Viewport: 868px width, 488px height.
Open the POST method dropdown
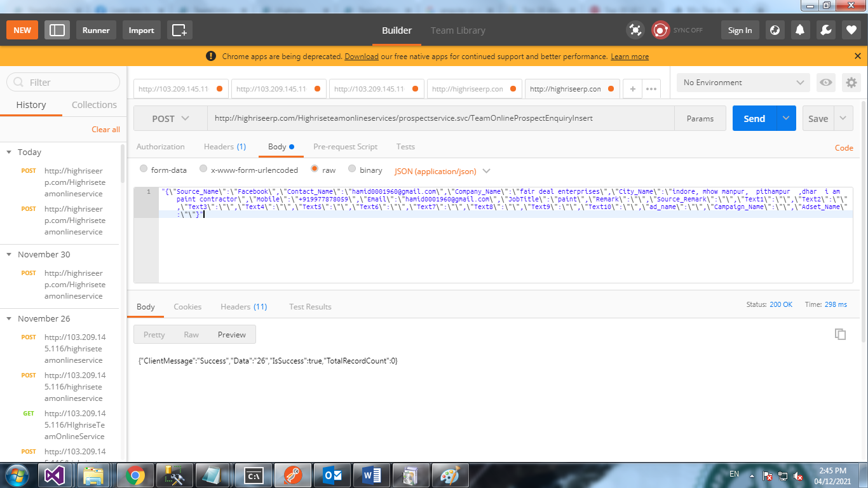pyautogui.click(x=170, y=119)
